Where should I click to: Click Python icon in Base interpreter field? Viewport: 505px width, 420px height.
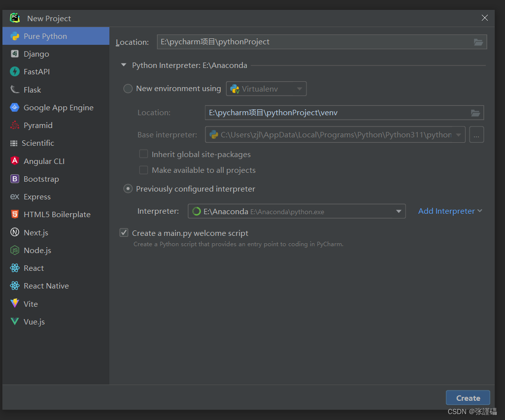click(x=214, y=134)
